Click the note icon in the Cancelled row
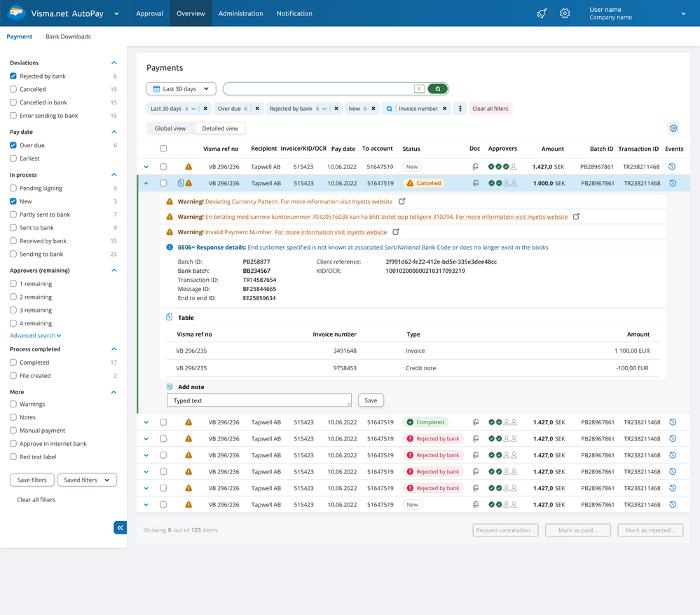The image size is (700, 615). tap(180, 182)
